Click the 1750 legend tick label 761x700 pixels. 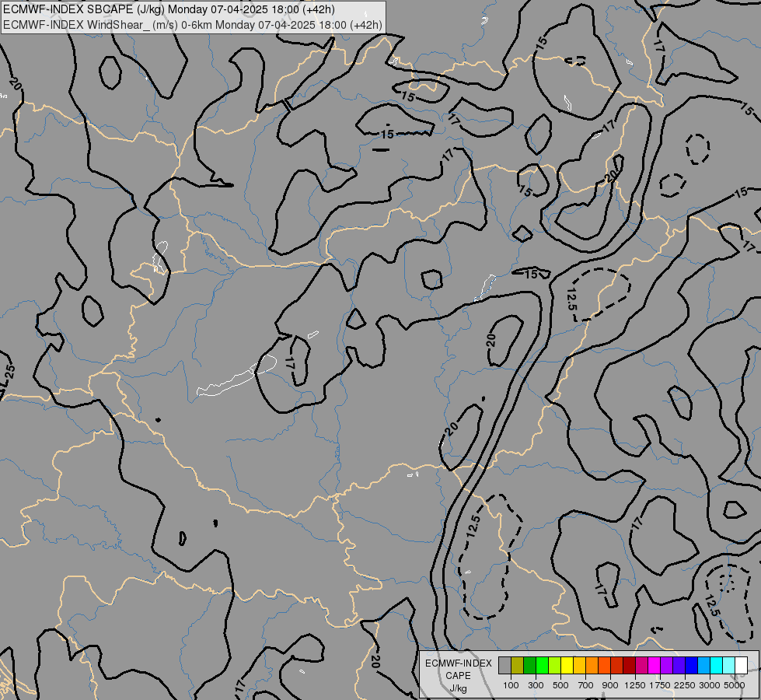[660, 685]
